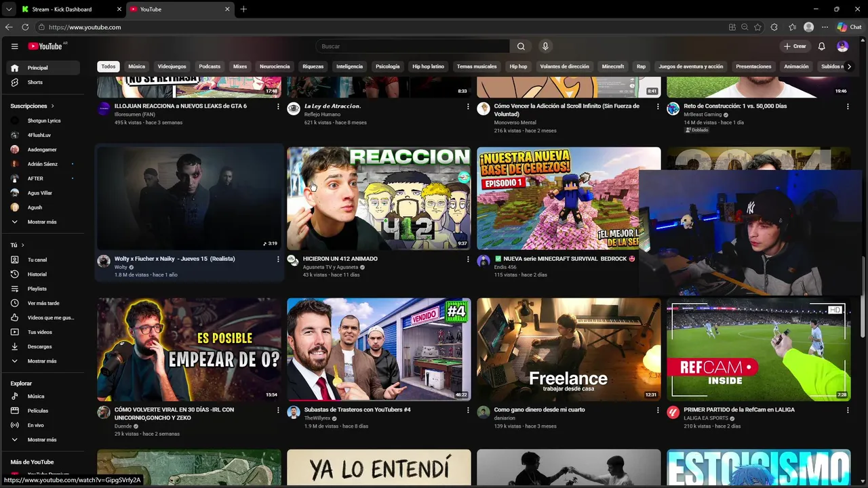
Task: Open Música under Explorar
Action: pyautogui.click(x=43, y=396)
